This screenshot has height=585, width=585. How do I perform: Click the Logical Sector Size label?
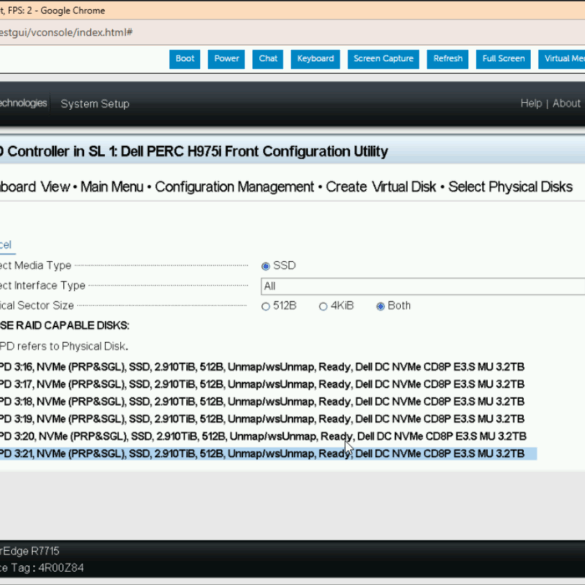(37, 306)
